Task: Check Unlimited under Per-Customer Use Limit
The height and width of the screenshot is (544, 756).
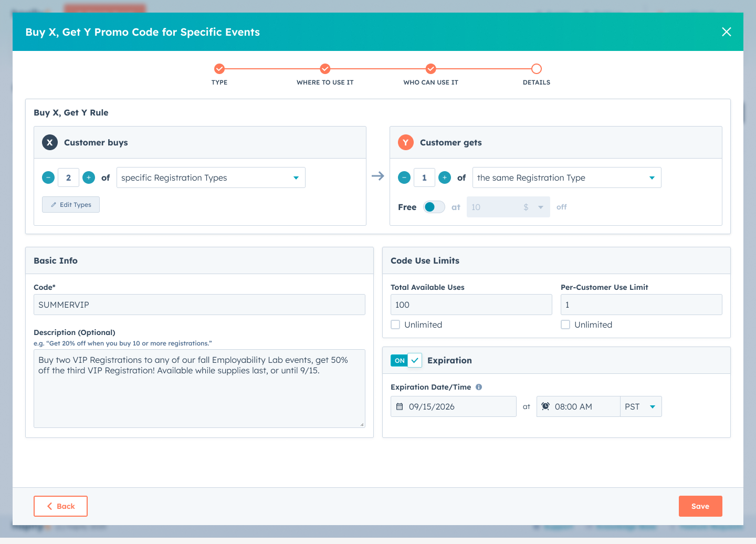Action: 565,325
